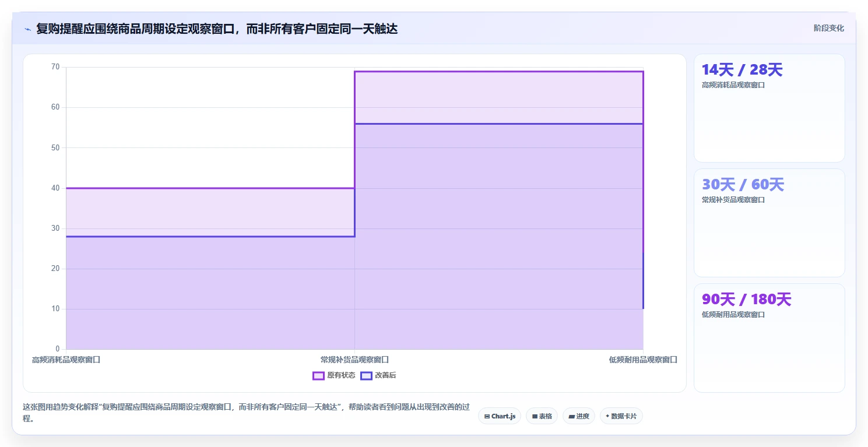Toggle the 改善后 legend series
The width and height of the screenshot is (868, 447).
point(378,375)
